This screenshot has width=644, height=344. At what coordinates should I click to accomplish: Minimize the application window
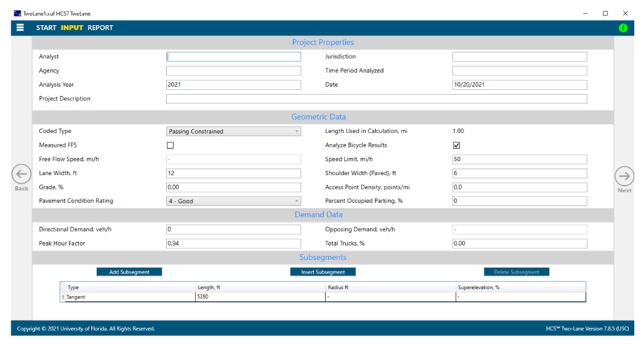point(586,14)
